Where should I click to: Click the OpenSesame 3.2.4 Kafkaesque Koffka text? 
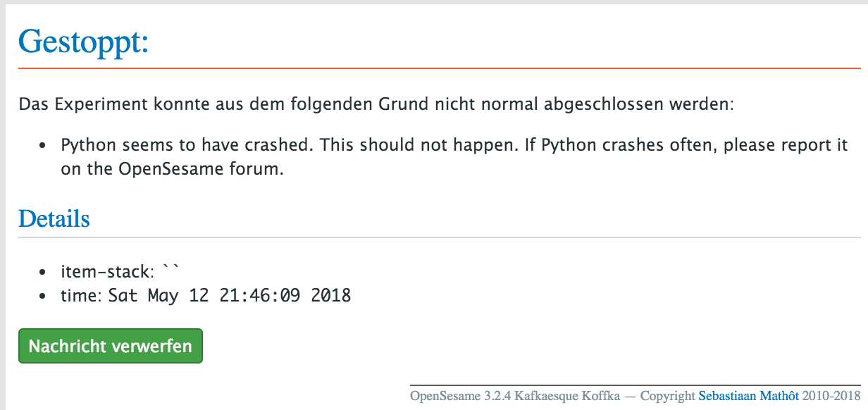click(515, 396)
